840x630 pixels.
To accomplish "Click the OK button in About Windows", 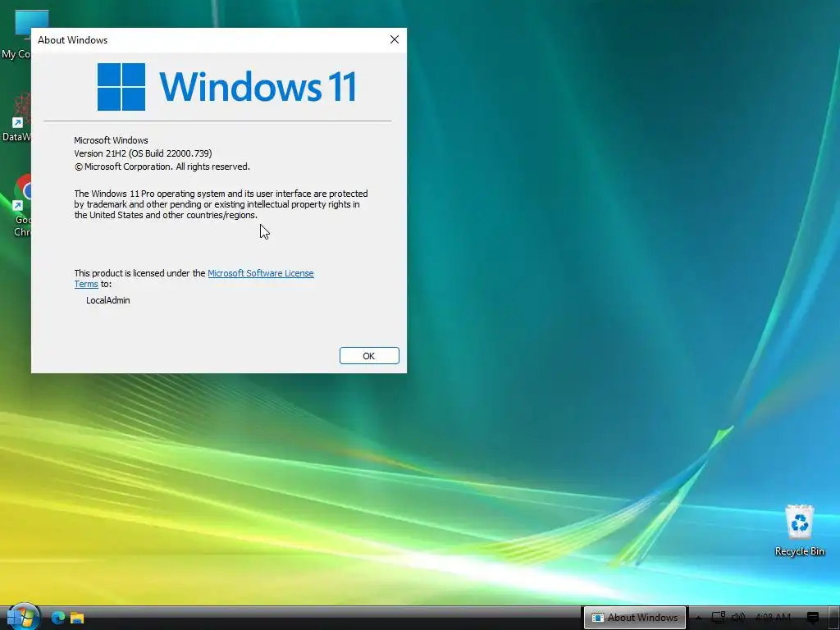I will click(x=369, y=356).
